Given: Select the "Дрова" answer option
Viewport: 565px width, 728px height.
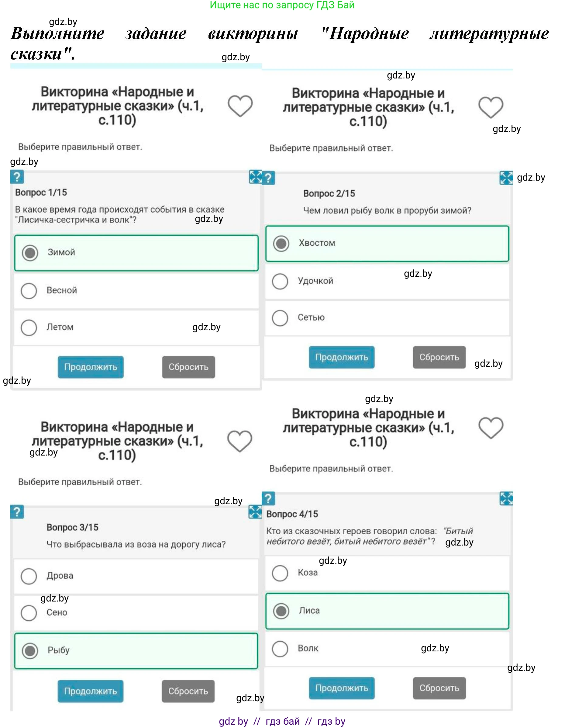Looking at the screenshot, I should 29,576.
